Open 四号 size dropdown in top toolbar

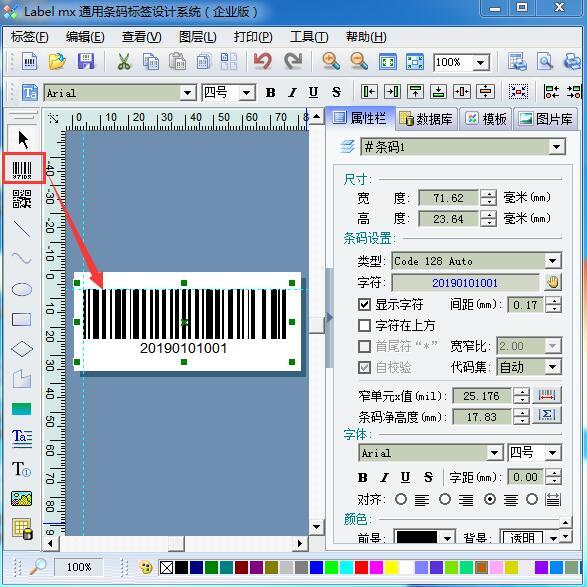click(x=246, y=92)
